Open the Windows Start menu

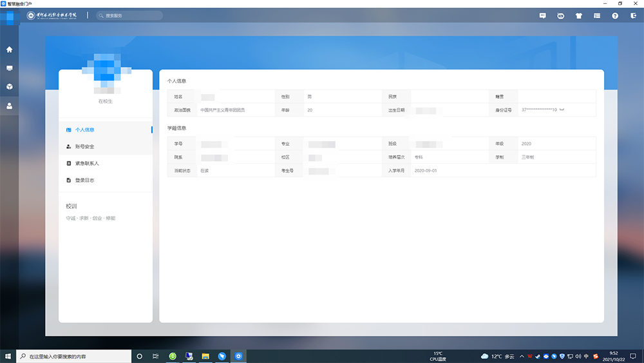click(8, 356)
